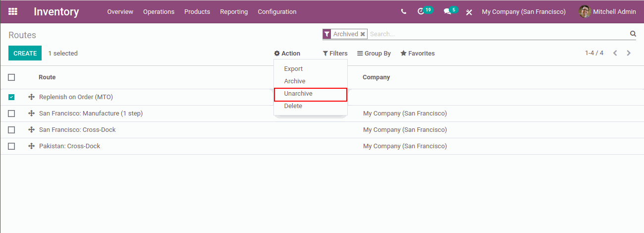Open the Configuration menu
The height and width of the screenshot is (233, 644).
click(x=277, y=11)
